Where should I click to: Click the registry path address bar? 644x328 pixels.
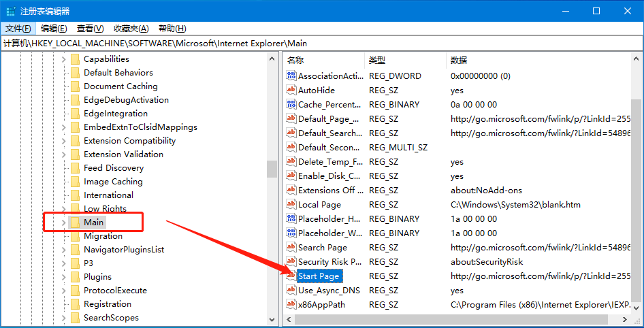click(x=321, y=44)
